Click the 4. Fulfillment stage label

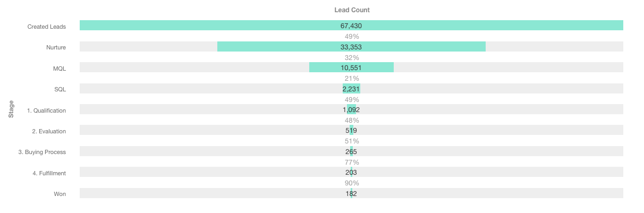pos(48,173)
